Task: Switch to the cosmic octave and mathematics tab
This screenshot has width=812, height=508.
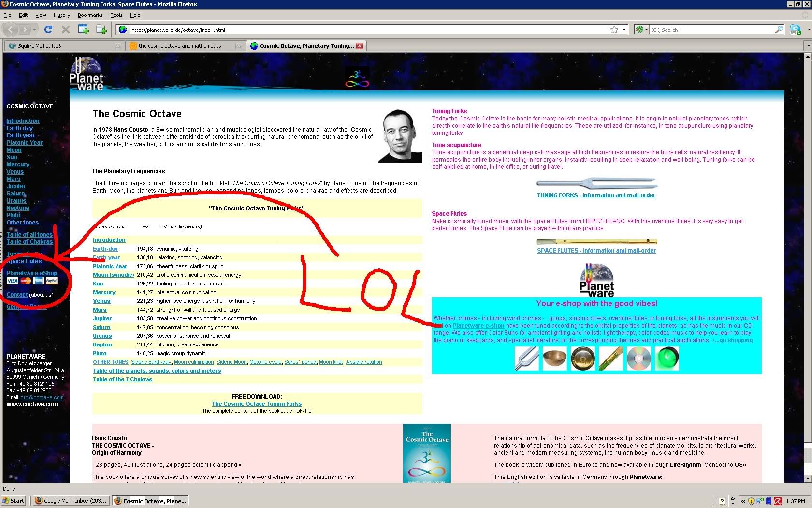Action: (x=185, y=46)
